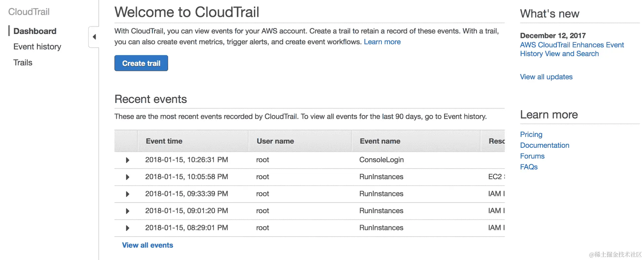Expand the 10:05:58 PM RunInstances event row
Screen dimensions: 644x260
pos(127,177)
